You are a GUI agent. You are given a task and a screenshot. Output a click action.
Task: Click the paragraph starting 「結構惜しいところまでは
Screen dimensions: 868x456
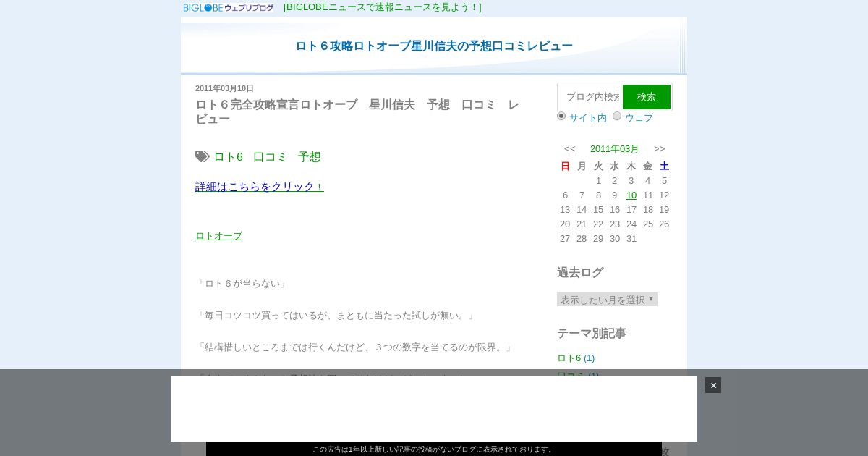(355, 347)
